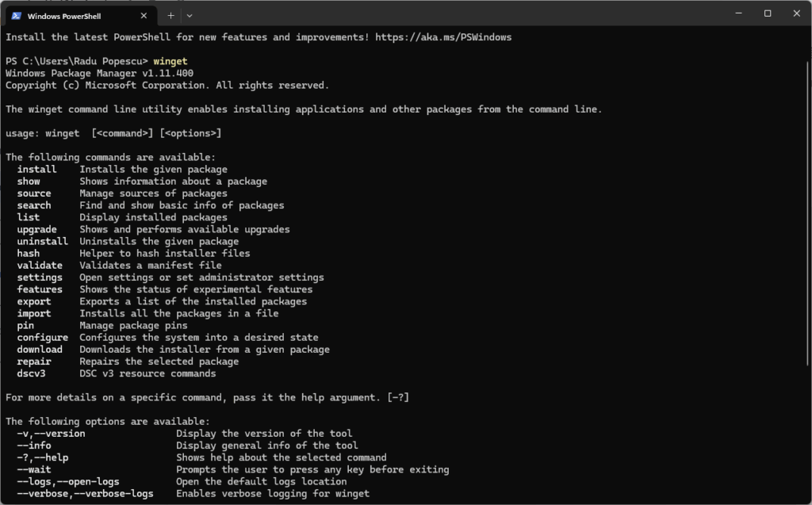Click the '-v,--version' option text

coord(51,434)
